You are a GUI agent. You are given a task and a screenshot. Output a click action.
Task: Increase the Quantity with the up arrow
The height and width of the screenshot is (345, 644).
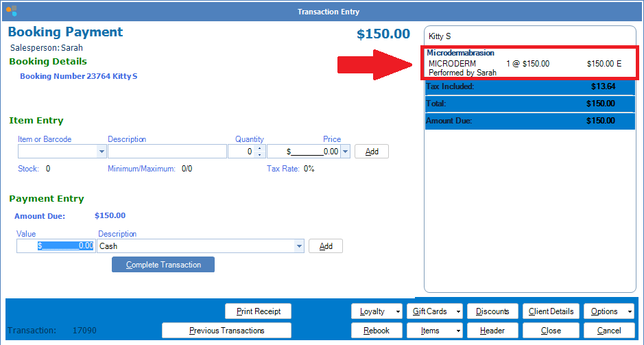[x=259, y=148]
